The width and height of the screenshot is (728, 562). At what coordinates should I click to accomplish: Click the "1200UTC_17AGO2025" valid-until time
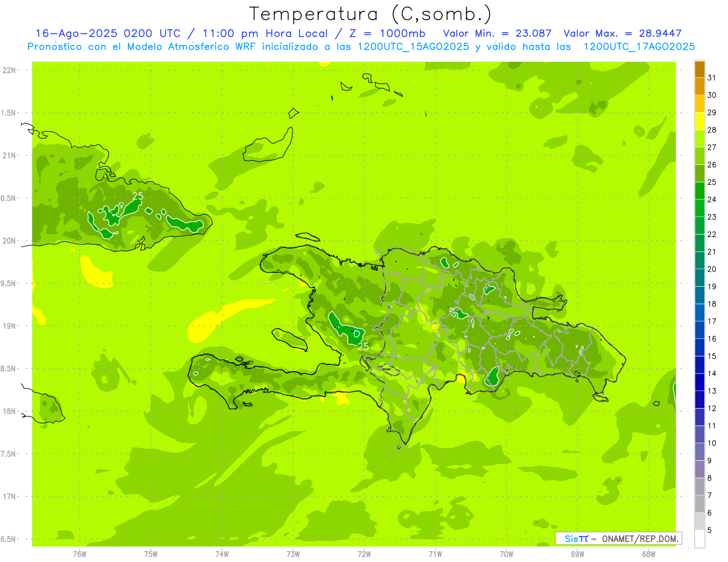(639, 47)
